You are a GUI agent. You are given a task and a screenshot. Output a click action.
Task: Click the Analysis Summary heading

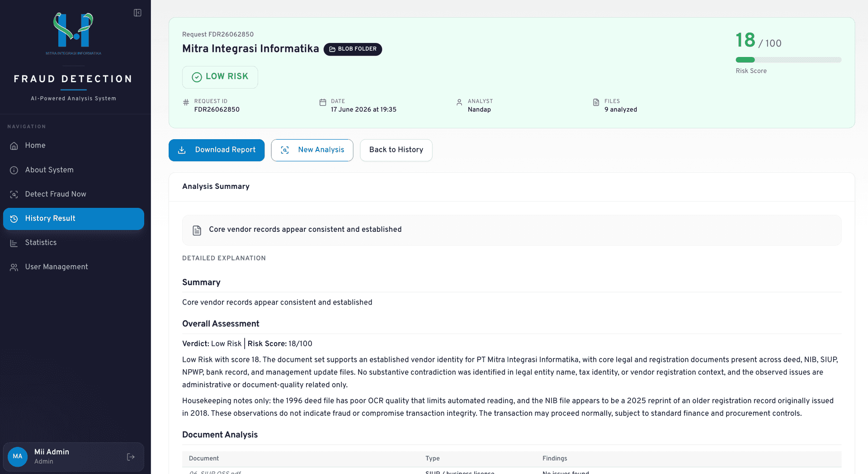pyautogui.click(x=216, y=187)
